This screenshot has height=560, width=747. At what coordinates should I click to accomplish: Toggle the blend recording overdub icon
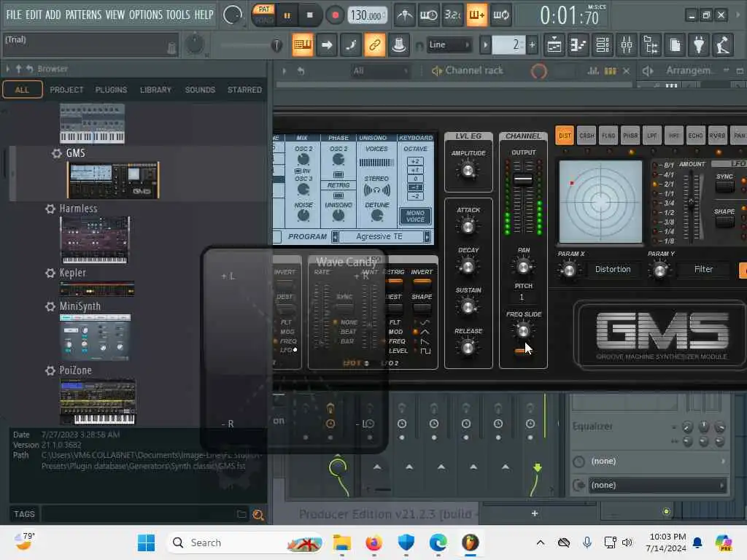[476, 15]
